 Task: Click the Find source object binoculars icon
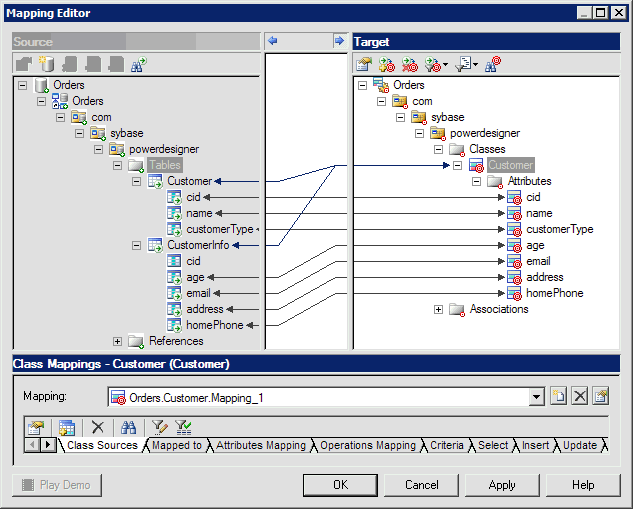click(138, 64)
